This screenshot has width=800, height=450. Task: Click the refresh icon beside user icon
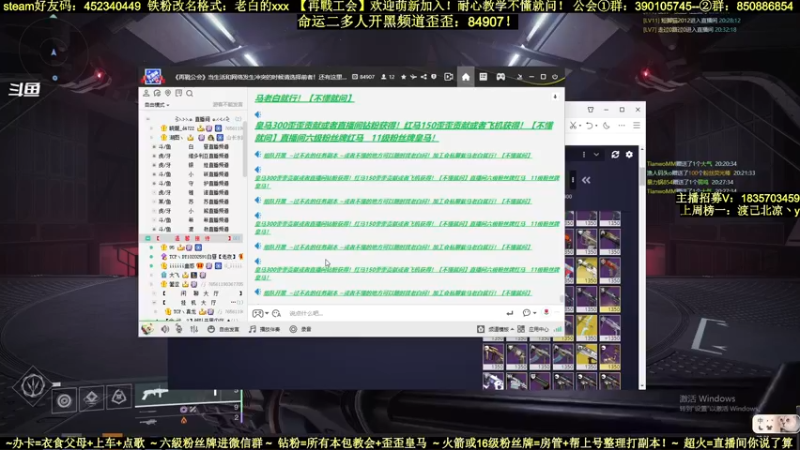157,93
